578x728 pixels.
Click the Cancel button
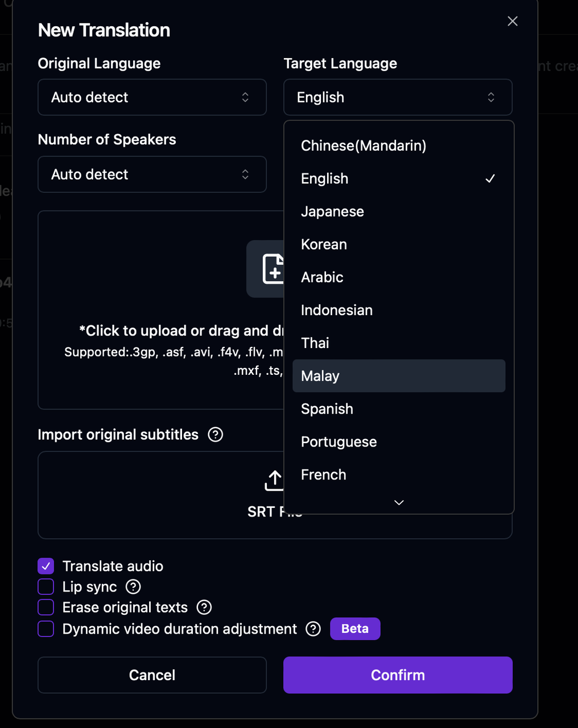[x=152, y=675]
